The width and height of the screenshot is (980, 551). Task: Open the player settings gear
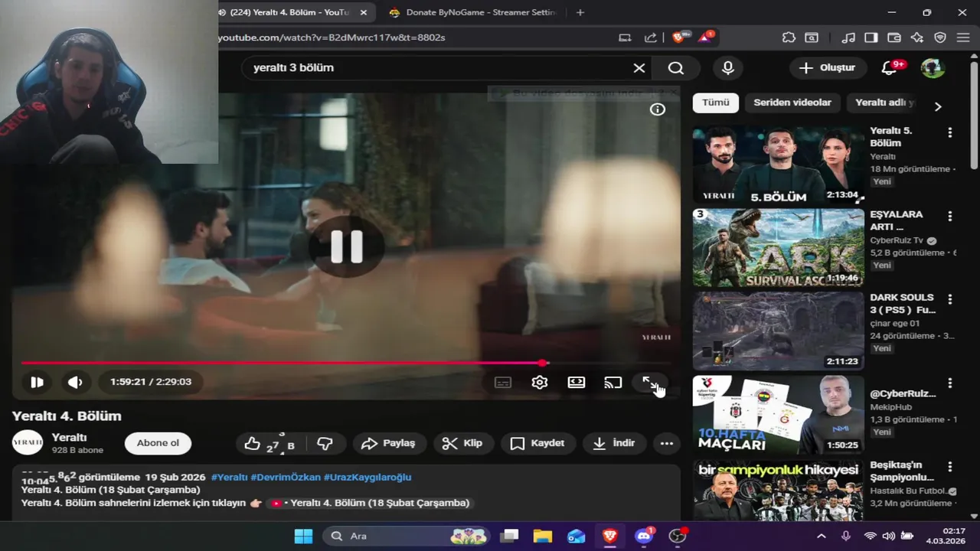coord(540,383)
